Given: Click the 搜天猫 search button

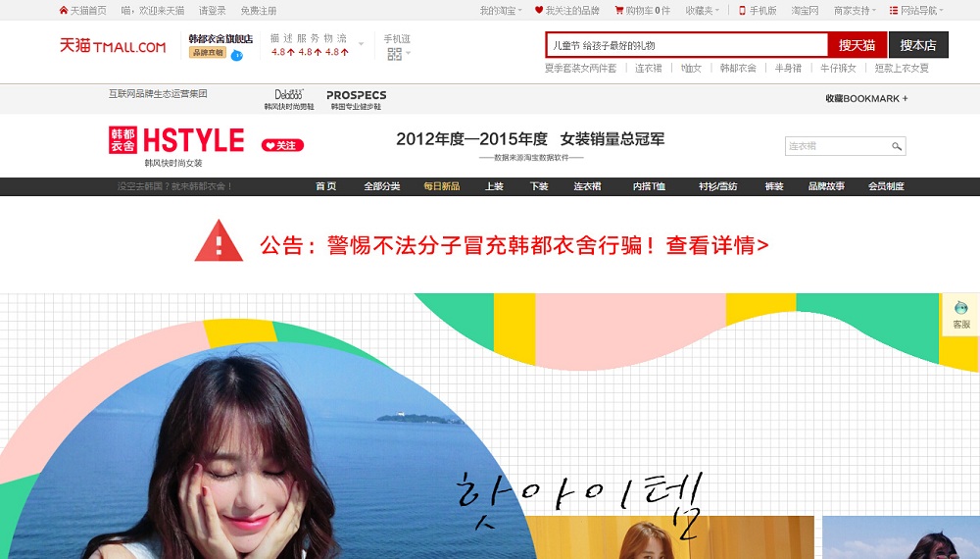Looking at the screenshot, I should (857, 45).
